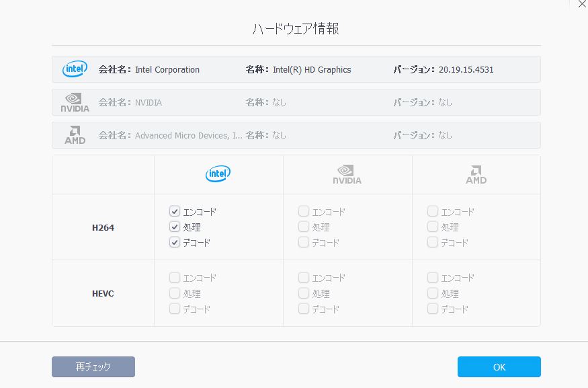Select the HEVC row label

pos(103,294)
